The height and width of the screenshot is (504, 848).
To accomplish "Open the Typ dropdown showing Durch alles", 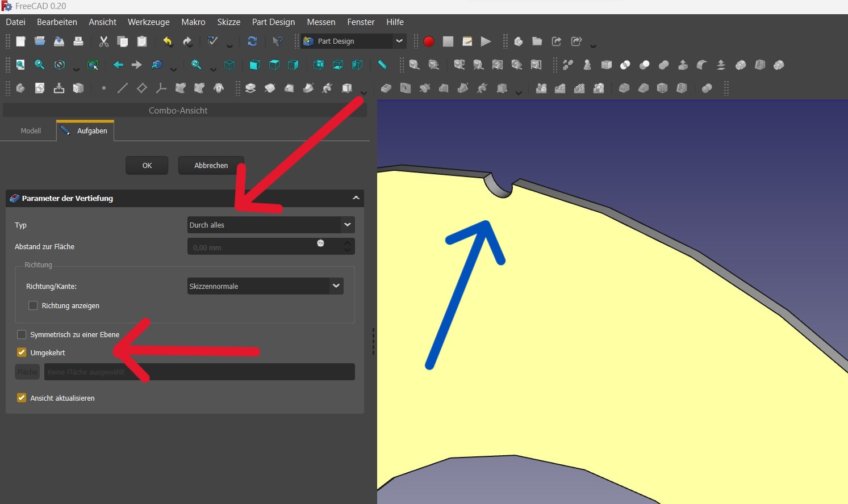I will tap(271, 225).
